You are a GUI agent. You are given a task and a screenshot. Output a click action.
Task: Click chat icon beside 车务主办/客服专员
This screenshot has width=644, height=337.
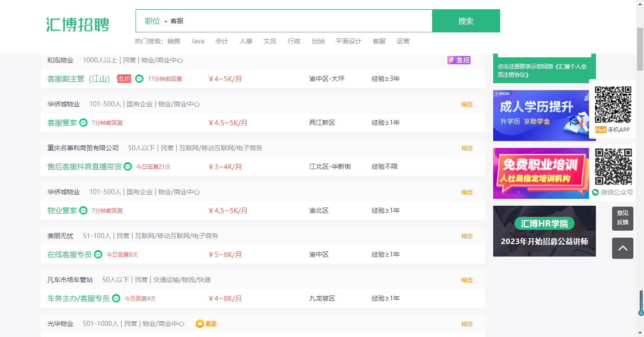[x=116, y=298]
